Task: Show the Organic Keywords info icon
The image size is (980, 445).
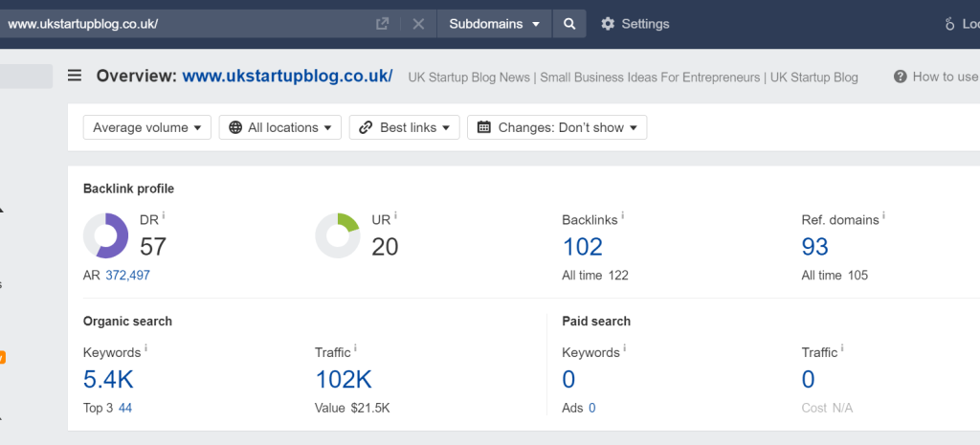Action: (x=145, y=347)
